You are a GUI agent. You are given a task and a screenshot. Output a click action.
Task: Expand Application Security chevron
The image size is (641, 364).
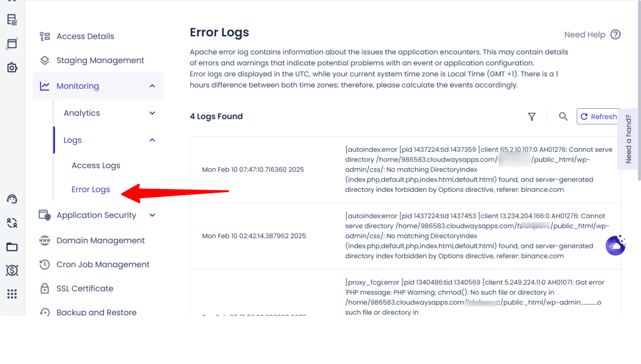[x=152, y=215]
